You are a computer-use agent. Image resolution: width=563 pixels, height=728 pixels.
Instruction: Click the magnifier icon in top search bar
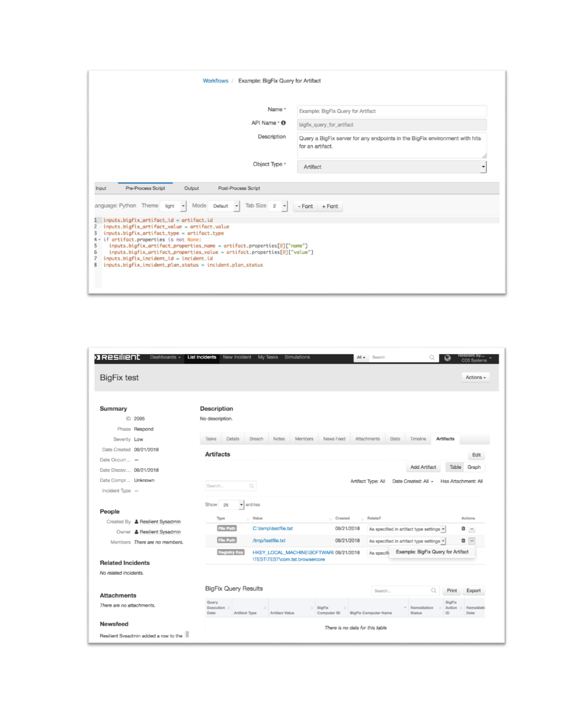431,358
